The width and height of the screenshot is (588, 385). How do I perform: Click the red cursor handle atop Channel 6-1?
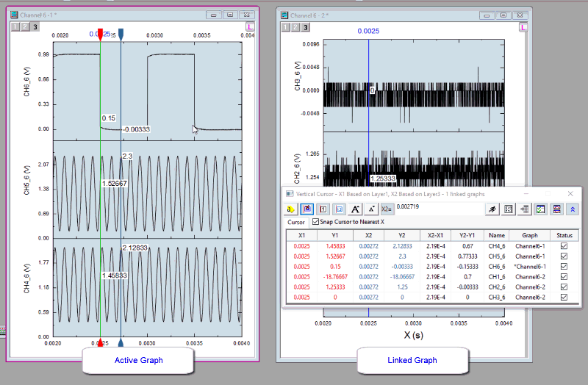click(x=100, y=34)
